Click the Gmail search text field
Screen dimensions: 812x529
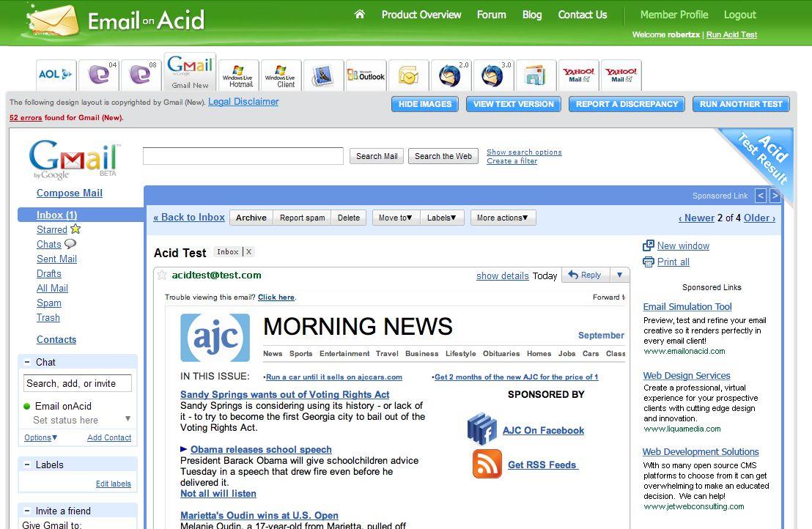[x=243, y=156]
